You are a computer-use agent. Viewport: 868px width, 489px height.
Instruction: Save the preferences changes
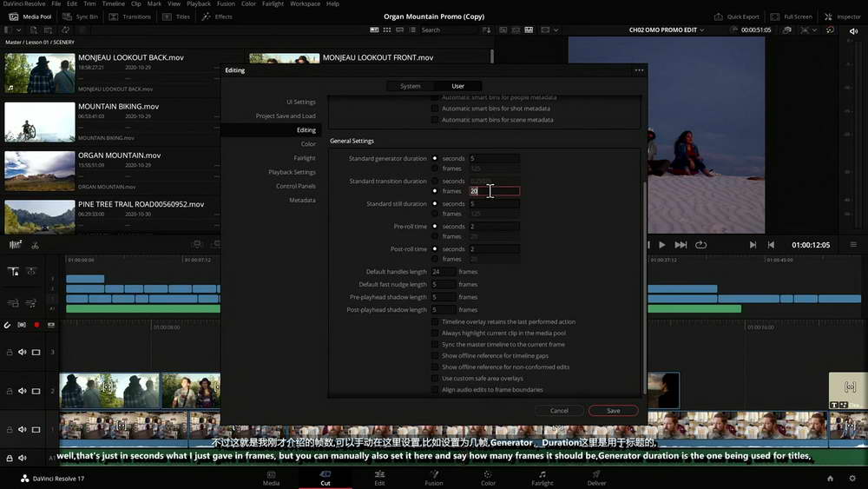tap(614, 410)
